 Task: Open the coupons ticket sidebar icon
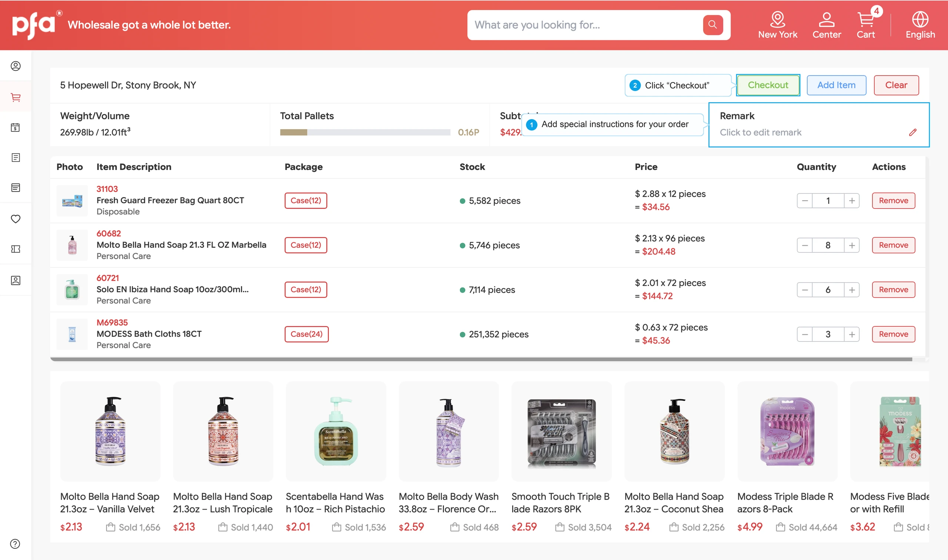pos(16,249)
